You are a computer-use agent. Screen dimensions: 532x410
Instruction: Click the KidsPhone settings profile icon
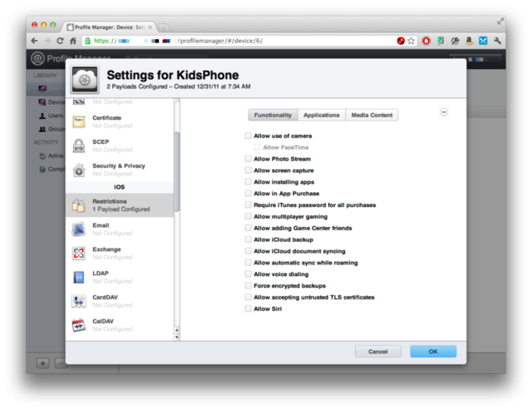85,80
